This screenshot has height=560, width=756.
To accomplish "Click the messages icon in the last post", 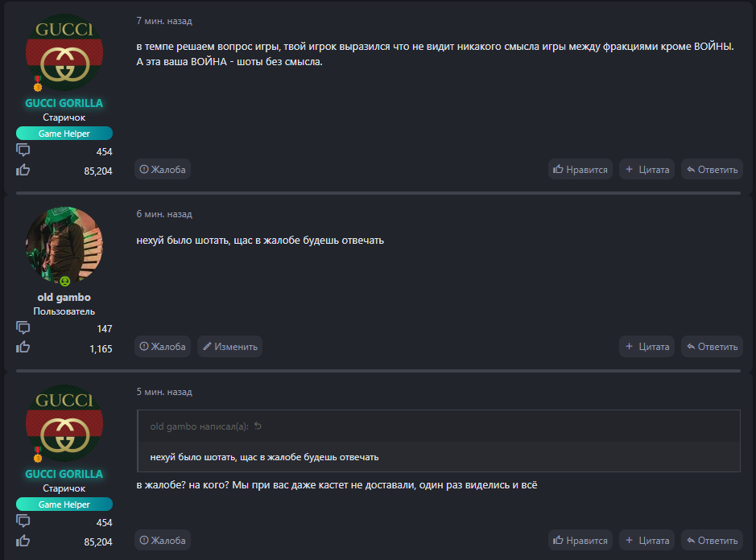I will (x=23, y=521).
